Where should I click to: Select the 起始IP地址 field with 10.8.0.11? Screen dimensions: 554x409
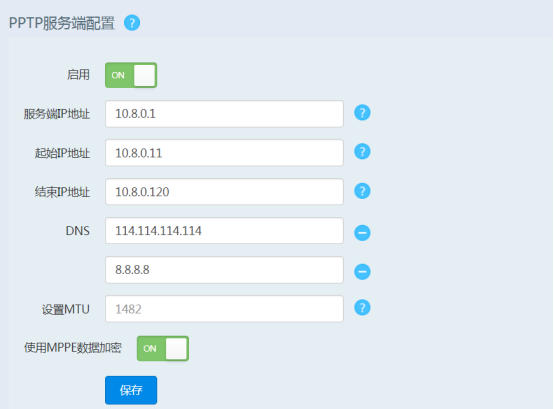(x=224, y=153)
